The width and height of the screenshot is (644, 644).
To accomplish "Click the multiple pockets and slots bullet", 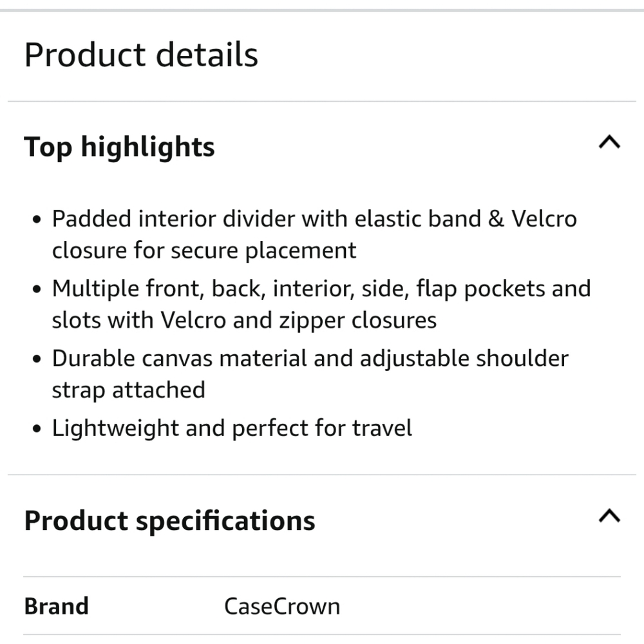I will pyautogui.click(x=321, y=304).
